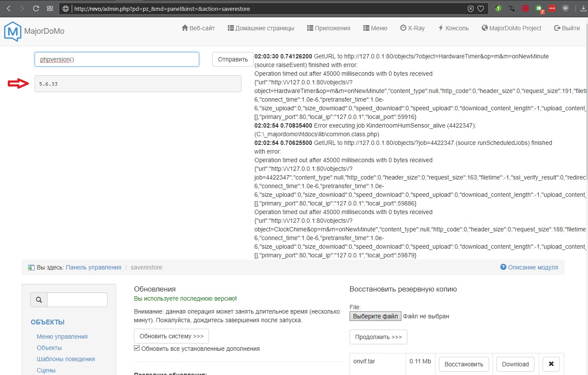Click the search magnifier icon in the sidebar

[x=39, y=300]
